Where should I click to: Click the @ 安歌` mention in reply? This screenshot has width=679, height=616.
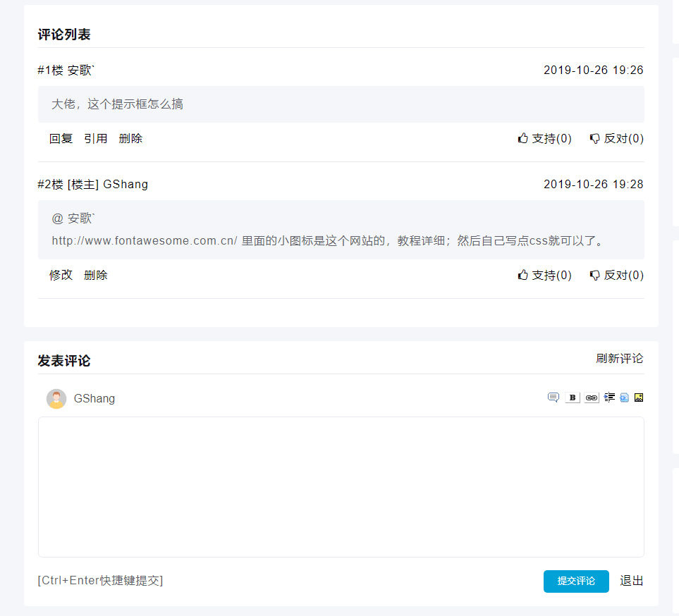coord(73,218)
